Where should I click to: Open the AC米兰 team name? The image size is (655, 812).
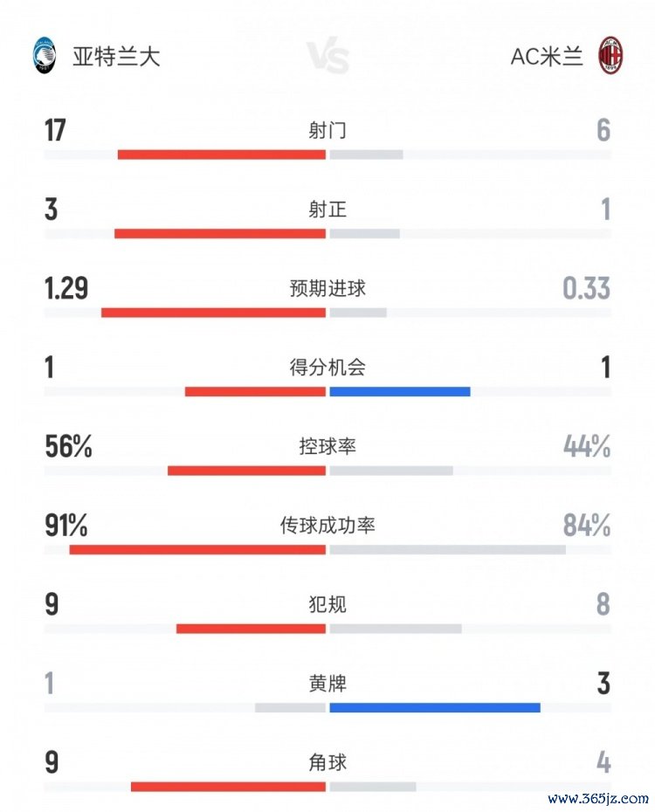(x=547, y=57)
